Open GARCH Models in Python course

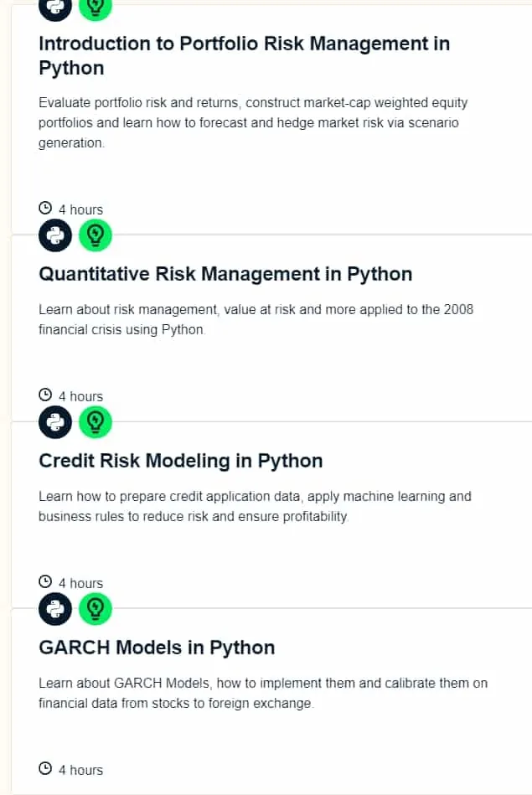point(157,648)
